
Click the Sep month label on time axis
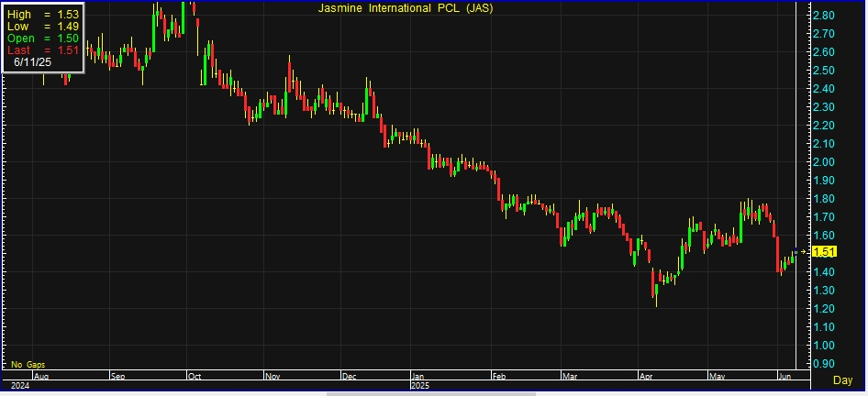pyautogui.click(x=118, y=377)
